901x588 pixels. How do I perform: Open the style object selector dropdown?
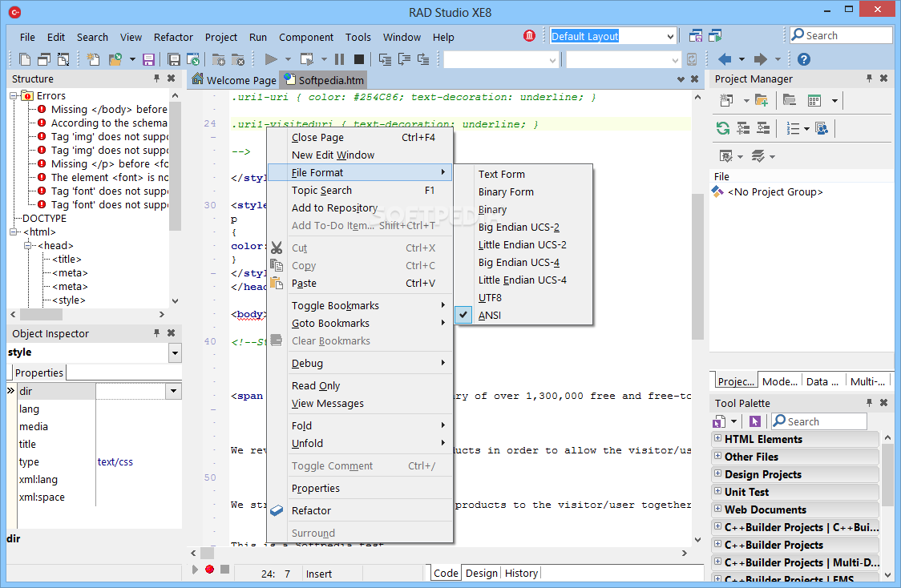(x=176, y=352)
